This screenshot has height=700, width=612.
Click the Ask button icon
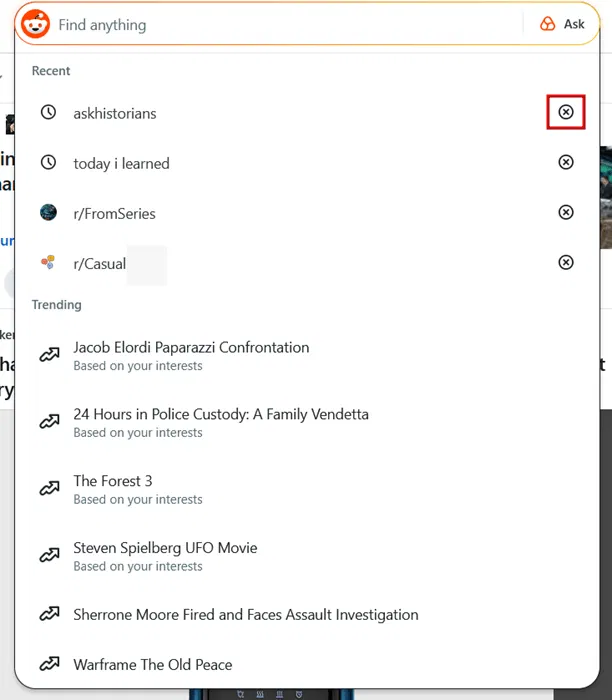pyautogui.click(x=548, y=24)
